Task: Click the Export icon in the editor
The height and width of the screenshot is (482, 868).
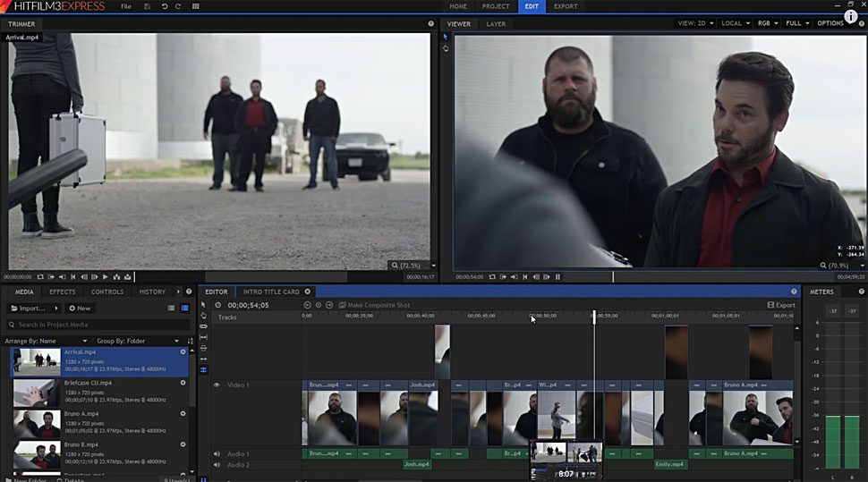Action: 781,305
